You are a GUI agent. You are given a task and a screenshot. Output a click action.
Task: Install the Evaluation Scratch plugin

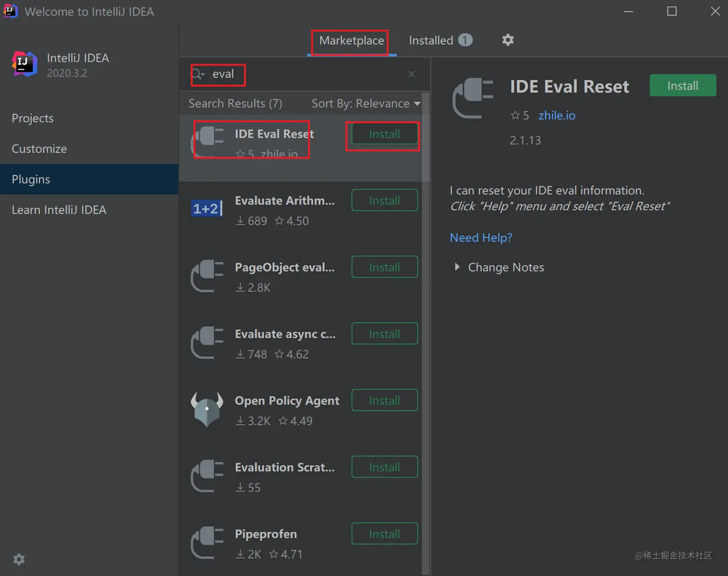[x=385, y=467]
